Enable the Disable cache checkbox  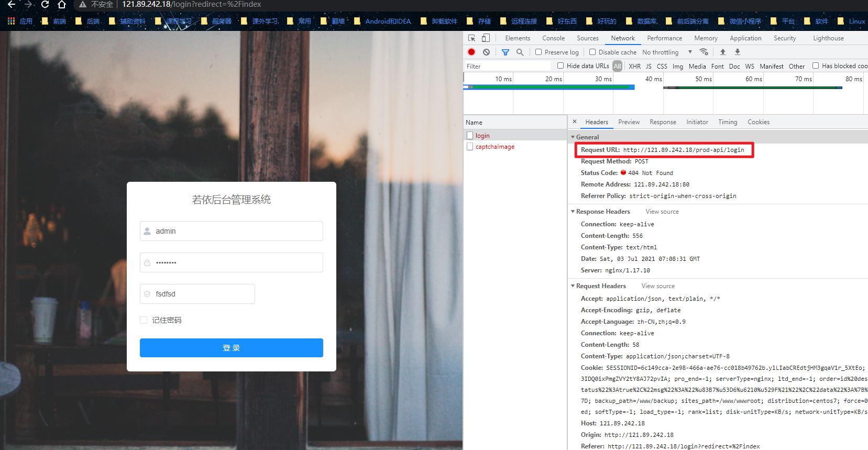tap(592, 52)
